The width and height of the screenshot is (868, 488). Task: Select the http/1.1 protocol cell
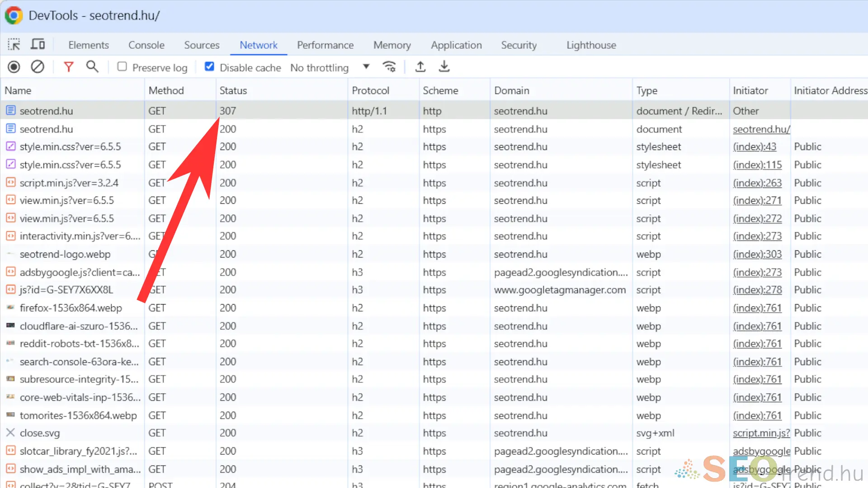(x=383, y=111)
